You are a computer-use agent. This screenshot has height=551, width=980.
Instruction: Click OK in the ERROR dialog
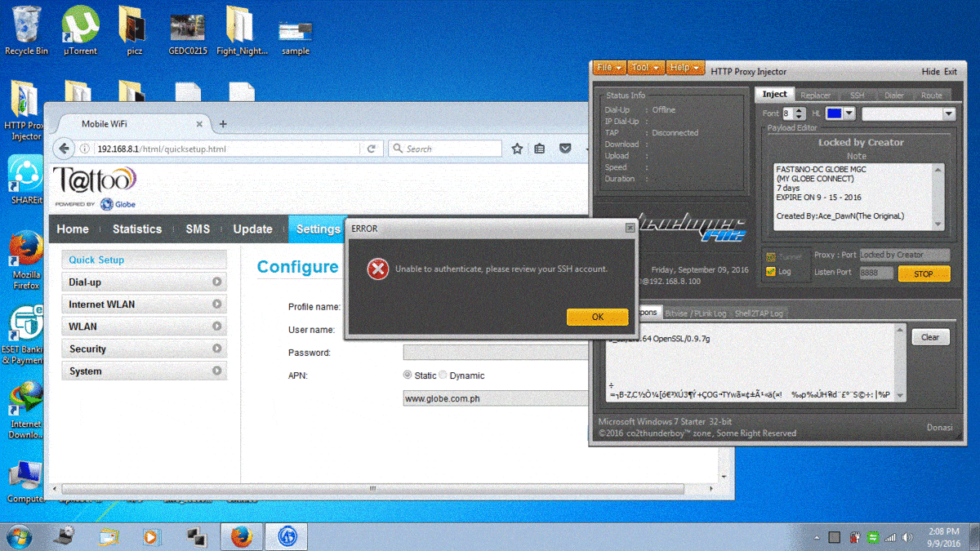click(x=598, y=317)
